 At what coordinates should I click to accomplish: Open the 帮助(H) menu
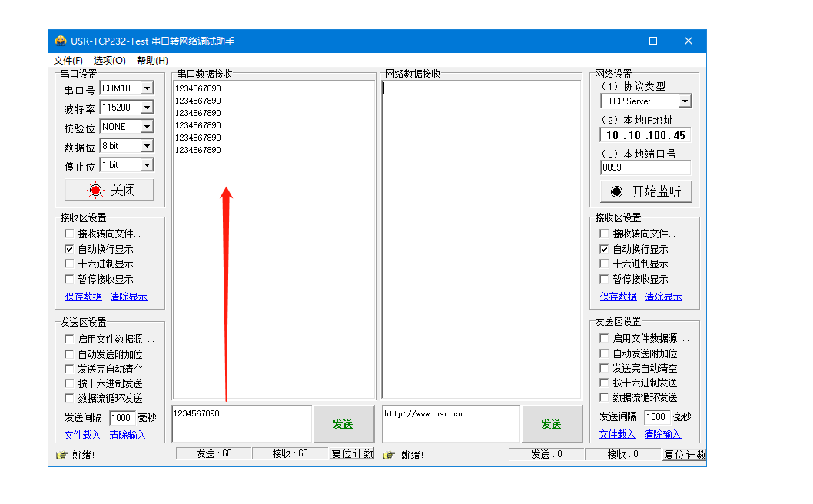tap(152, 61)
